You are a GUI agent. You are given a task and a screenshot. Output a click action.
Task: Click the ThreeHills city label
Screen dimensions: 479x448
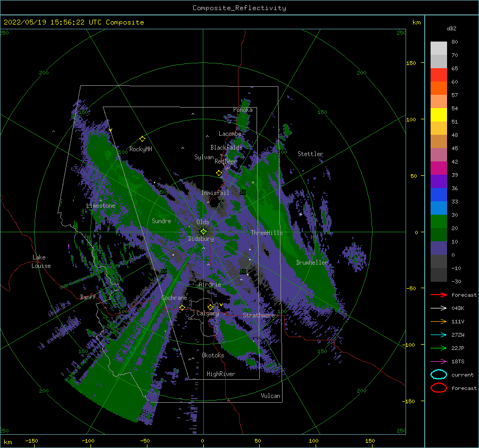[267, 233]
